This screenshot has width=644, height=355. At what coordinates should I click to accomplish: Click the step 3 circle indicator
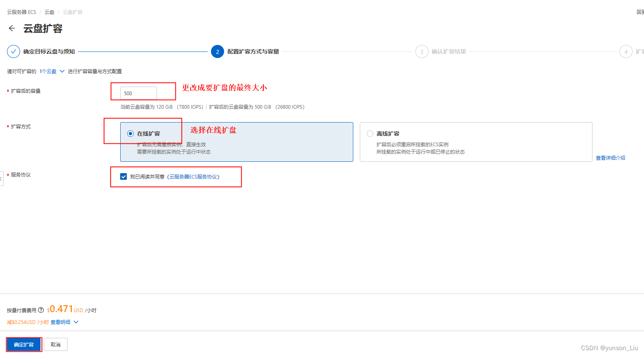422,51
